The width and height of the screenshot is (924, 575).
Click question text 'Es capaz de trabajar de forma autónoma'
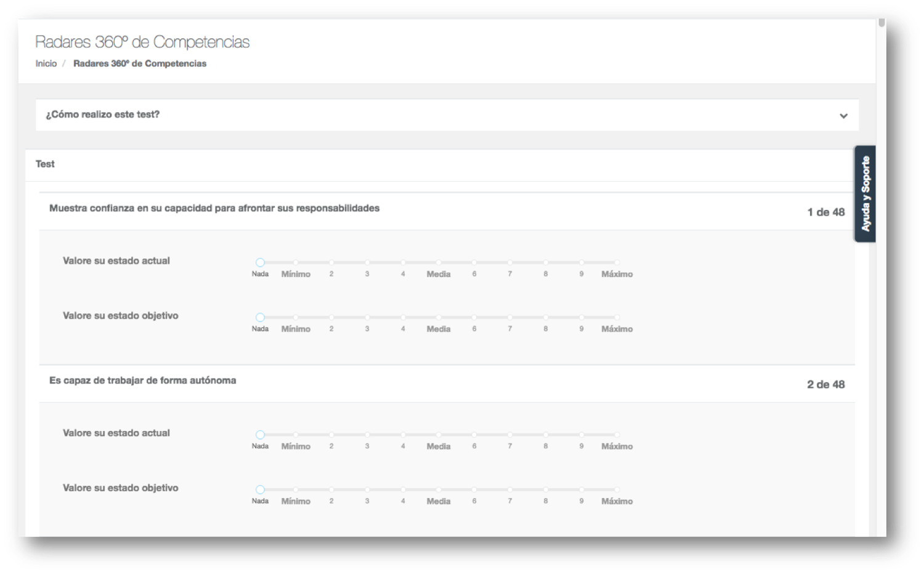pyautogui.click(x=143, y=380)
